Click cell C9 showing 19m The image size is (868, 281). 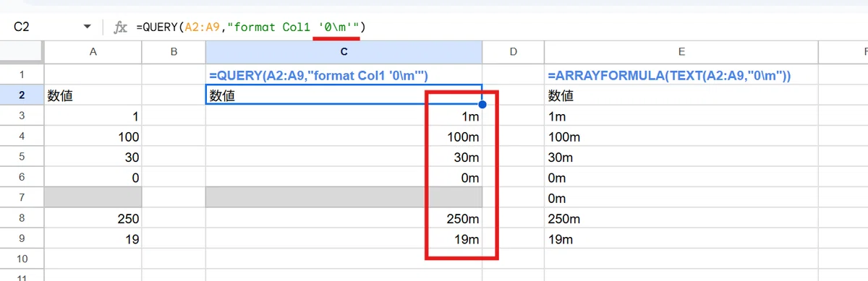click(344, 238)
